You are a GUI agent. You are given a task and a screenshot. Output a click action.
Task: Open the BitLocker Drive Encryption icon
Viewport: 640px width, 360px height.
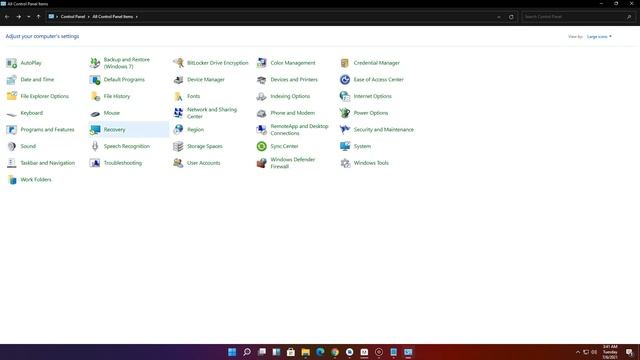click(x=178, y=63)
